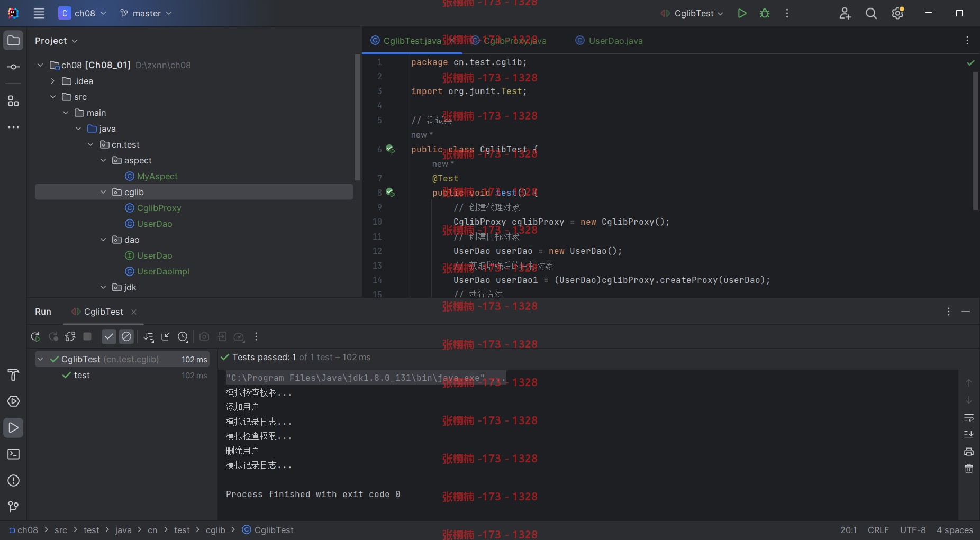Collapse all test results

(166, 336)
